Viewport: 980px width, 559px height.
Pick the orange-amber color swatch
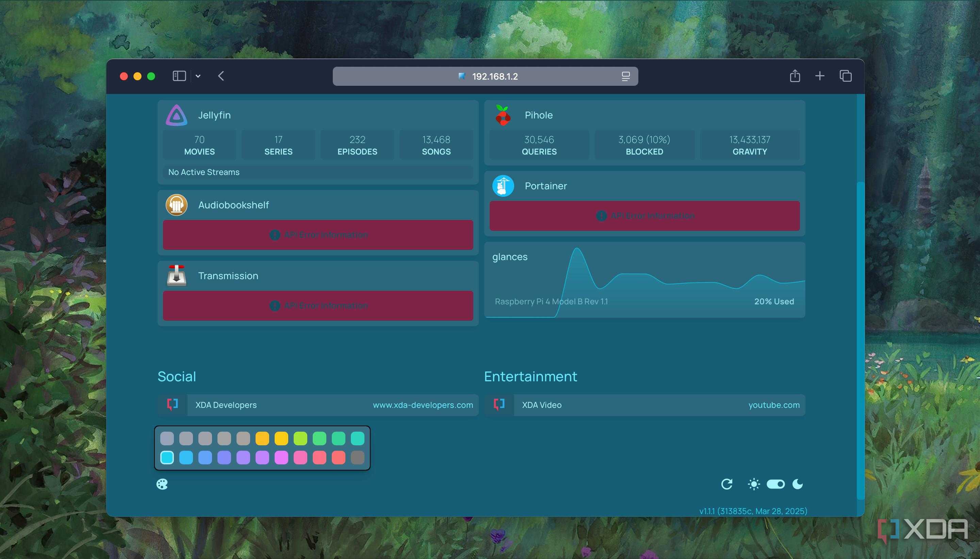(x=262, y=438)
